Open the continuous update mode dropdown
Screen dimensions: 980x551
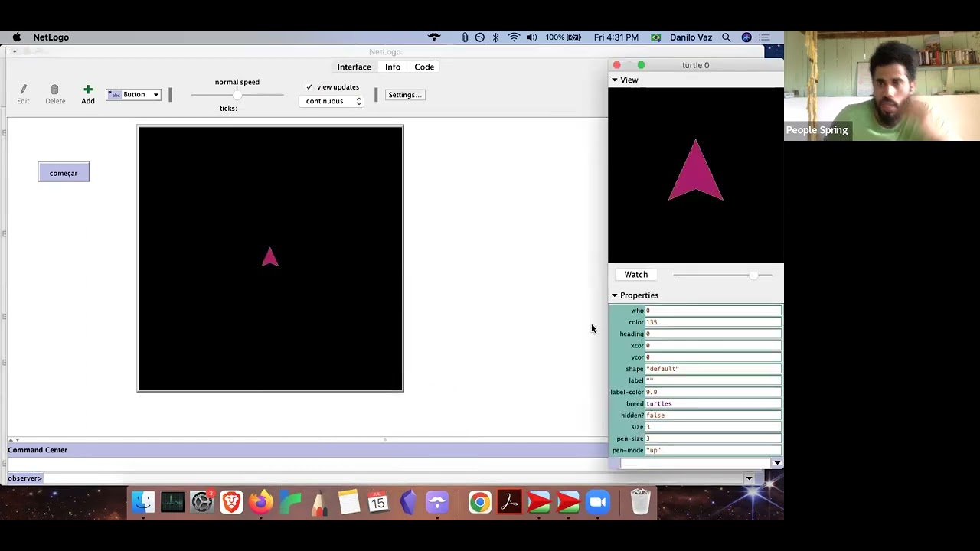coord(333,101)
